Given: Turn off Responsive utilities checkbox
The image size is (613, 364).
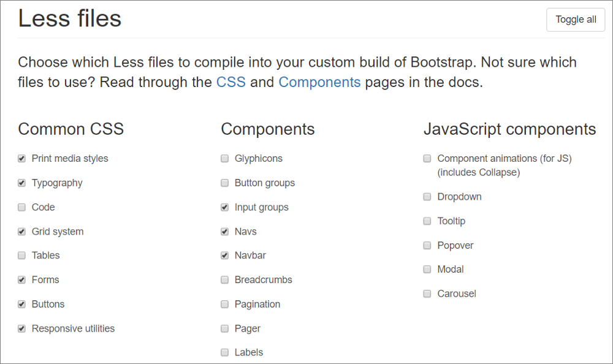Looking at the screenshot, I should [x=22, y=328].
